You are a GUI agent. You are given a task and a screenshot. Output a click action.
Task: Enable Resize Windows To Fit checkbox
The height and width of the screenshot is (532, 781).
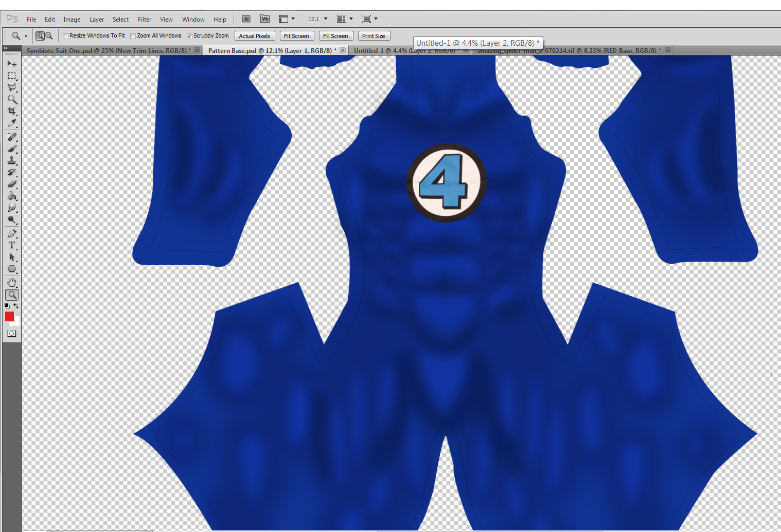(65, 36)
